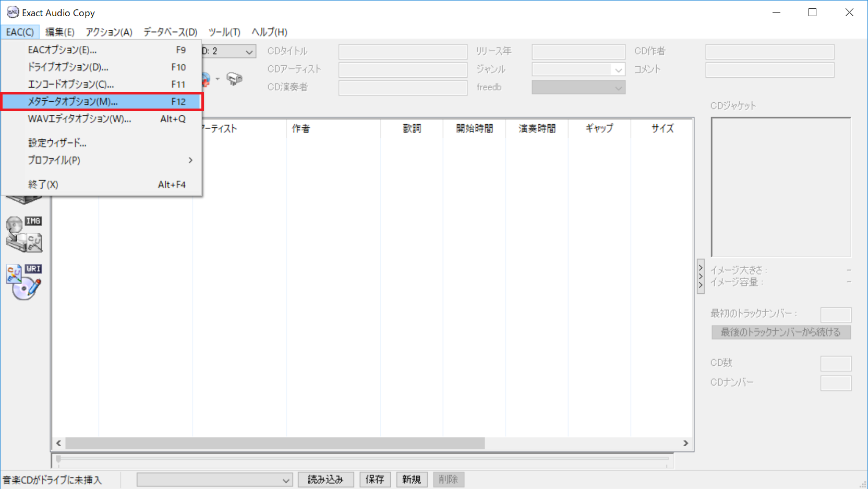This screenshot has width=868, height=489.
Task: Open ツール(T) menu
Action: pos(224,32)
